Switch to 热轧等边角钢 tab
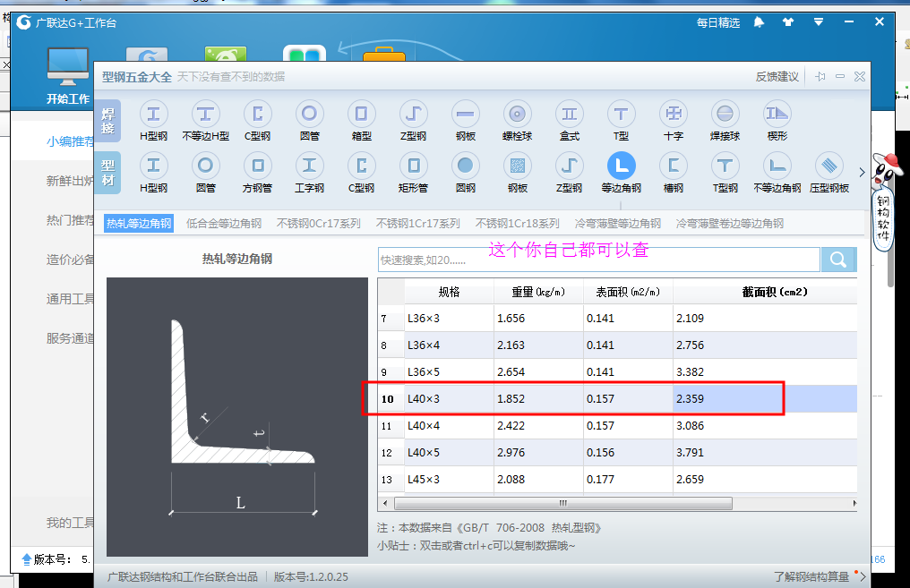 [x=139, y=223]
